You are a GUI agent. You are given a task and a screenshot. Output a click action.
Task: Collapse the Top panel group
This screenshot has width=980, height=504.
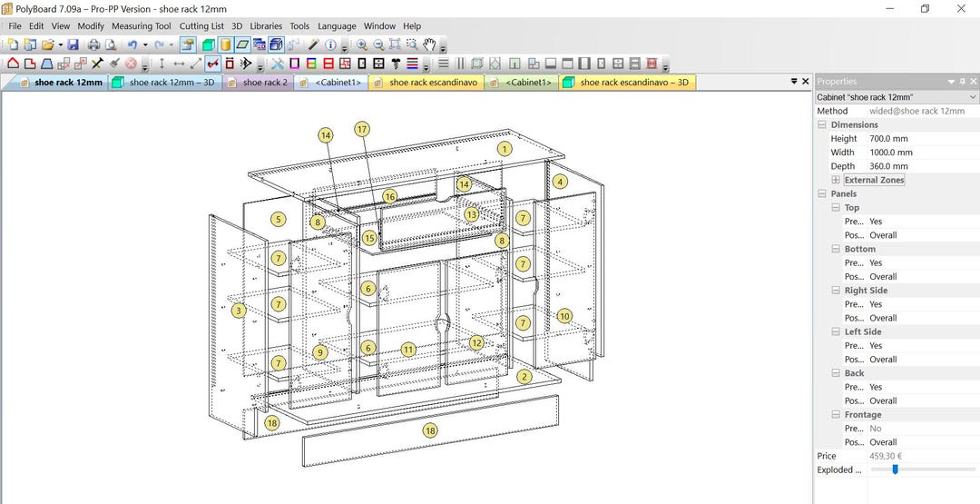pyautogui.click(x=836, y=208)
